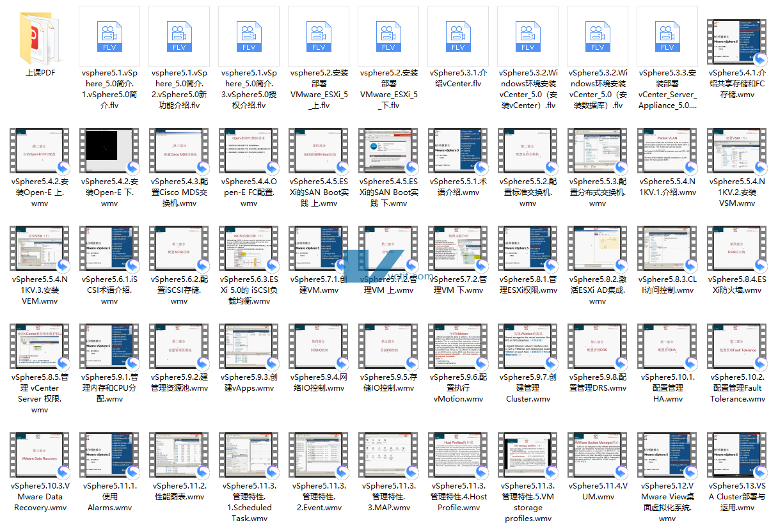778x532 pixels.
Task: Click file name text vSphere5.11.4.VUM.wmv
Action: tap(598, 491)
